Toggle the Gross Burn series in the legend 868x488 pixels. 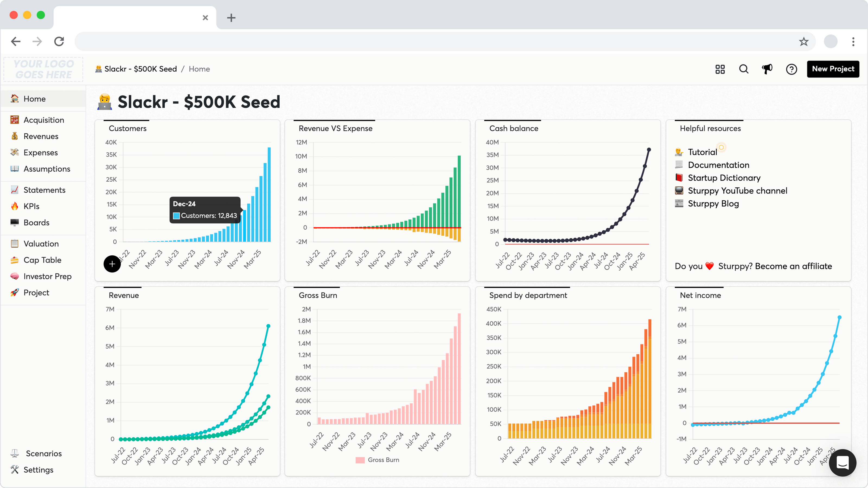click(x=377, y=460)
